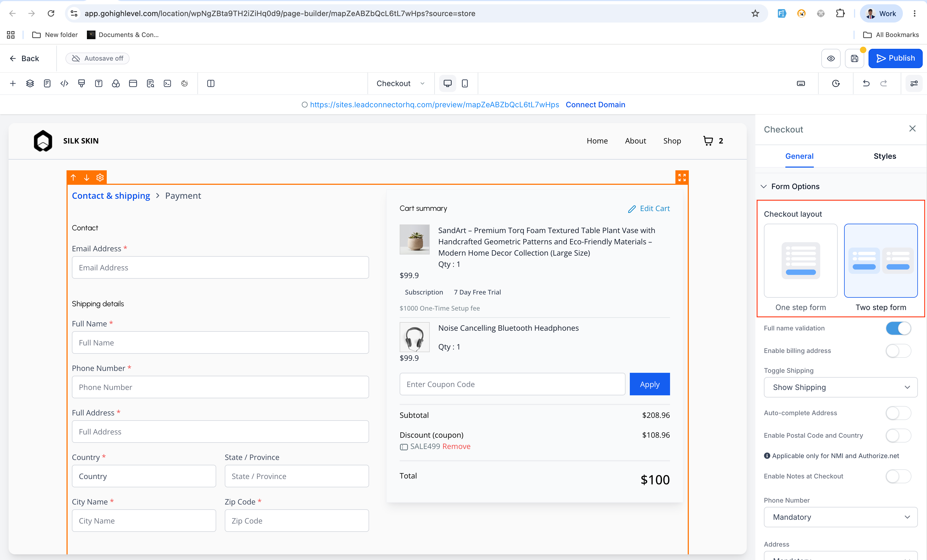Click the Email Address input field
927x560 pixels.
pyautogui.click(x=220, y=267)
